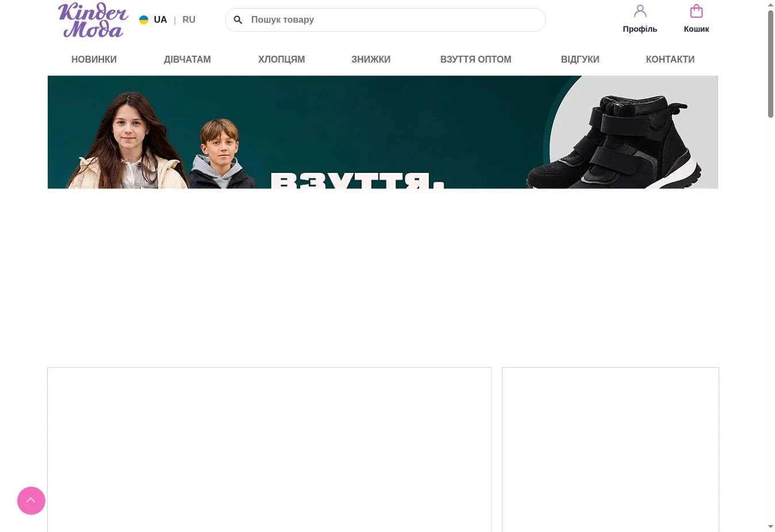Go to ВІДГУКИ page
The width and height of the screenshot is (775, 532).
pos(580,59)
